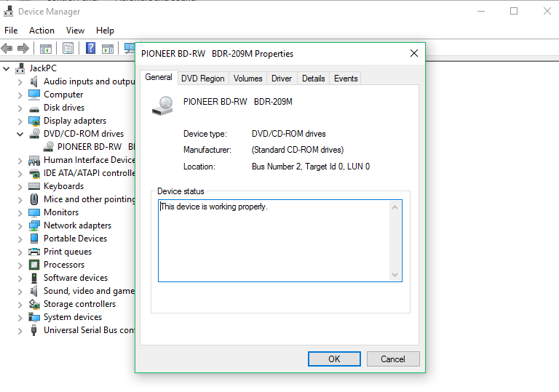The width and height of the screenshot is (559, 392).
Task: Click the Scan for hardware changes icon
Action: click(130, 49)
